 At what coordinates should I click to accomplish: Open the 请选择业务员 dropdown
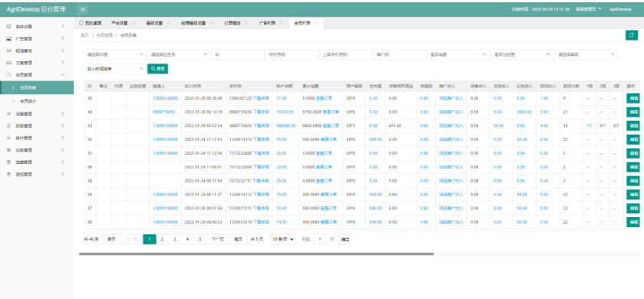179,54
